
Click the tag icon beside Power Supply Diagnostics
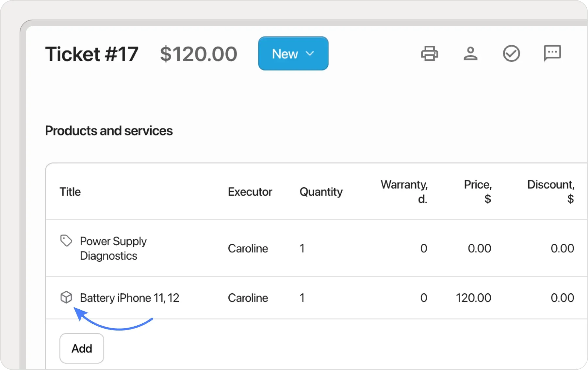pos(66,241)
